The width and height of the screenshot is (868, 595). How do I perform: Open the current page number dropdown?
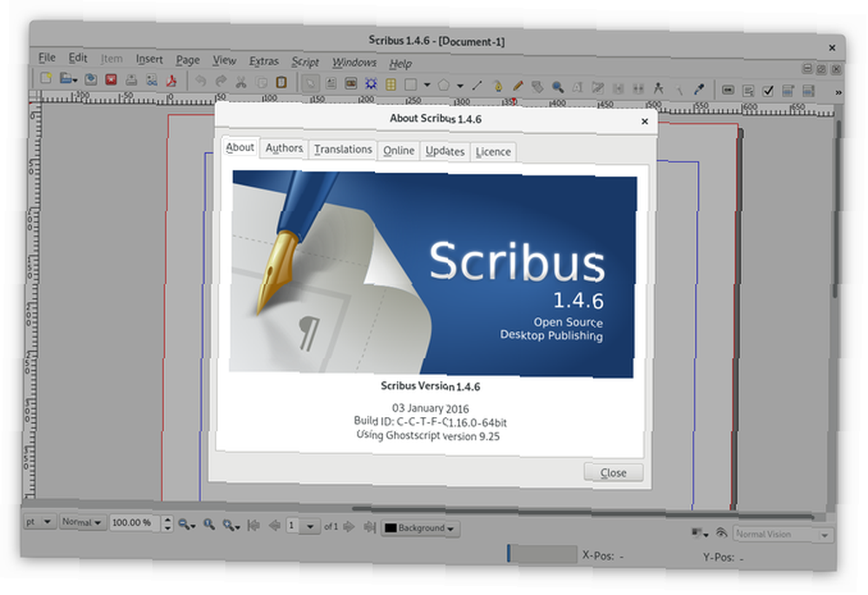pyautogui.click(x=302, y=526)
